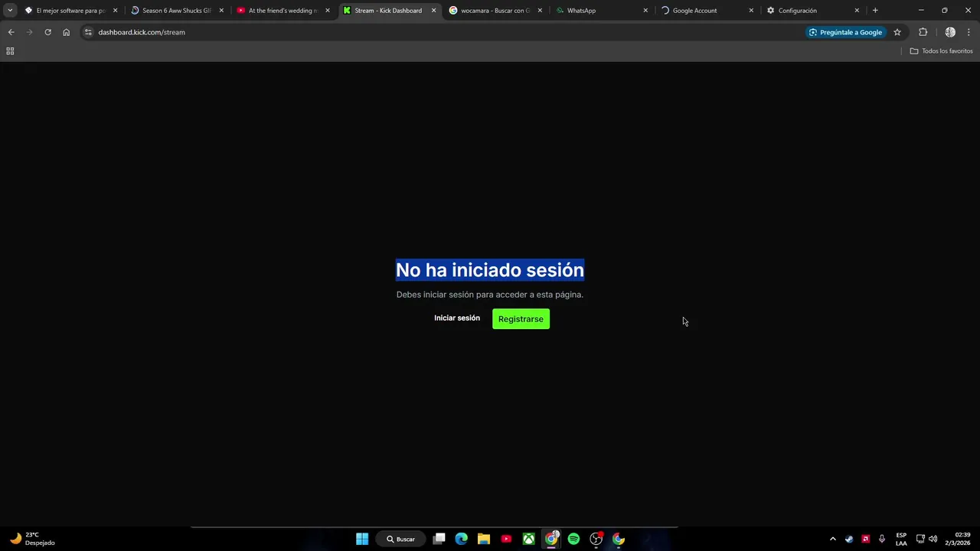Launch Microsoft Edge from the taskbar

[x=461, y=539]
